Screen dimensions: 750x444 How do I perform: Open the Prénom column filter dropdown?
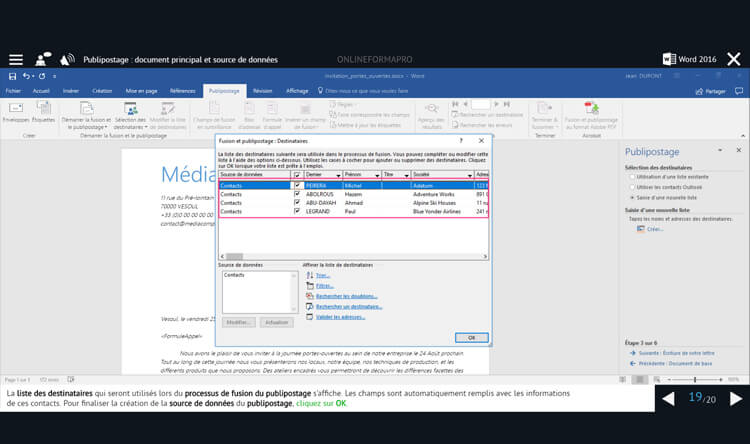[377, 175]
